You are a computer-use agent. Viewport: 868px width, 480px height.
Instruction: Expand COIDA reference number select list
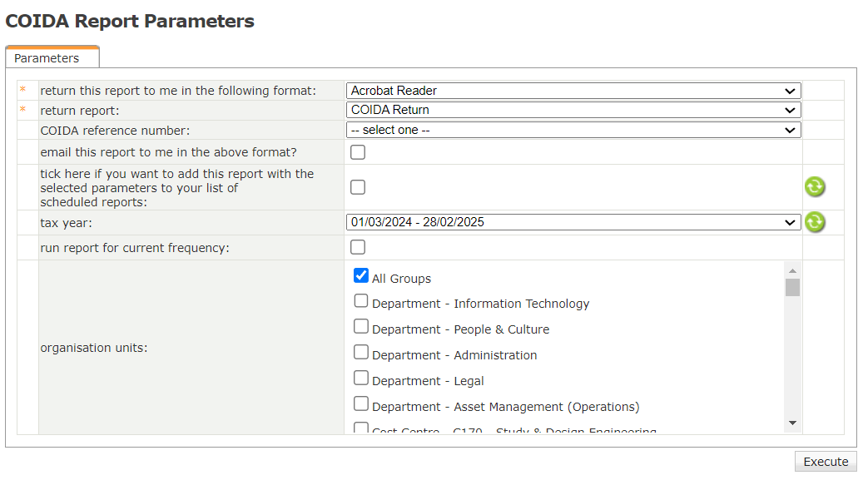(573, 130)
